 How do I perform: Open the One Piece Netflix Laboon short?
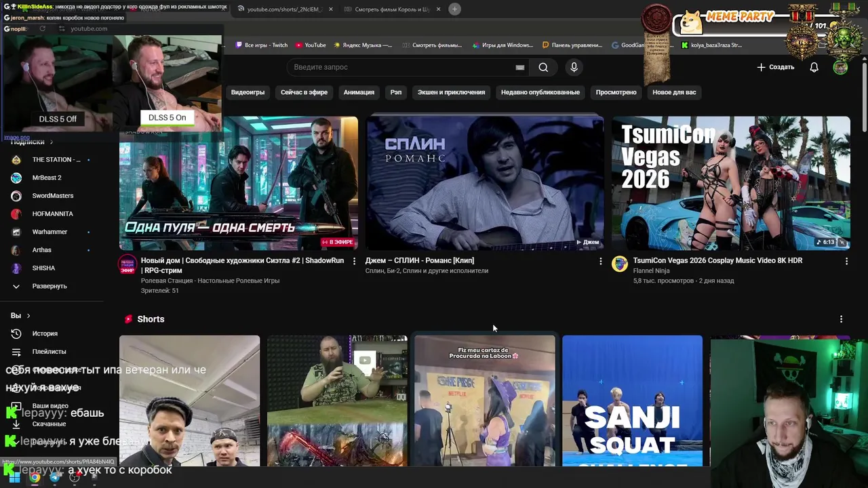(484, 401)
